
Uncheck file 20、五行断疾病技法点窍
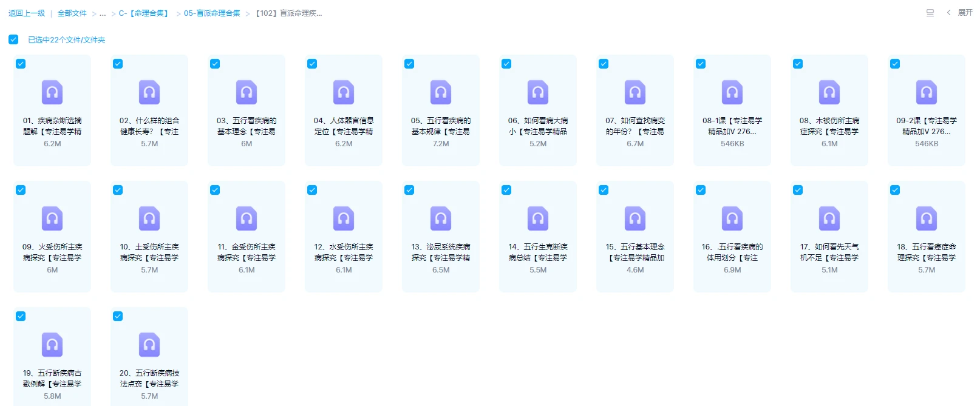tap(118, 316)
